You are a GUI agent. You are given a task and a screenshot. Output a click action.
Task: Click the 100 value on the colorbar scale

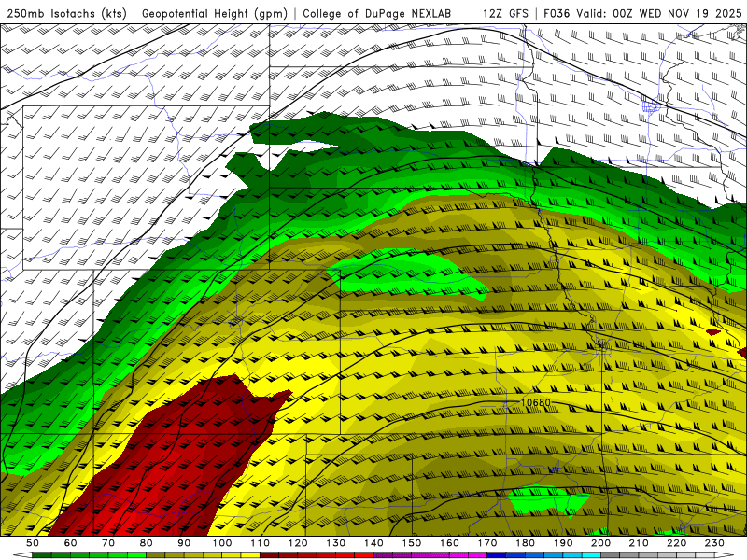point(222,543)
